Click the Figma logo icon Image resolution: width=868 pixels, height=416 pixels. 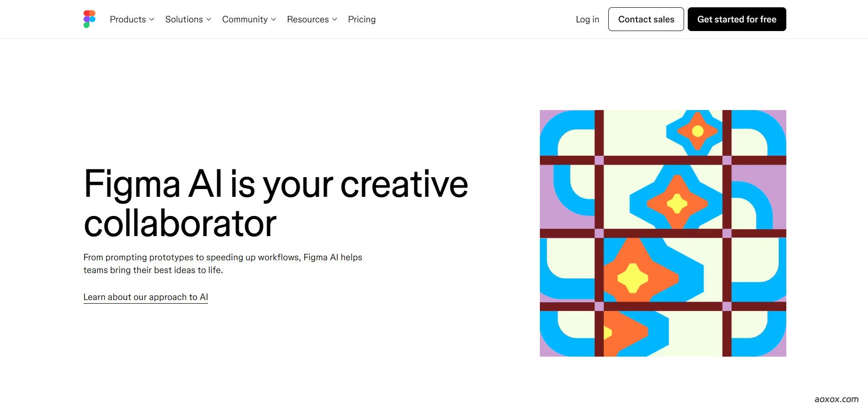coord(89,19)
